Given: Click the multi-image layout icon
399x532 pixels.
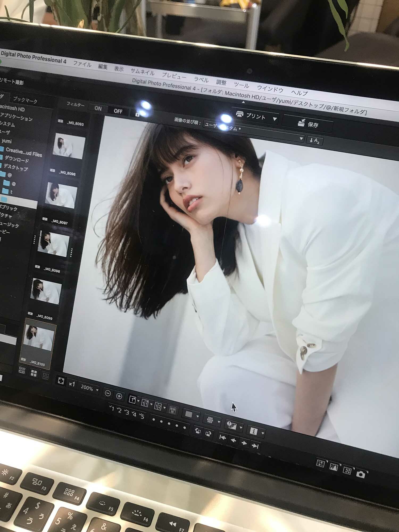Looking at the screenshot, I should coord(172,410).
